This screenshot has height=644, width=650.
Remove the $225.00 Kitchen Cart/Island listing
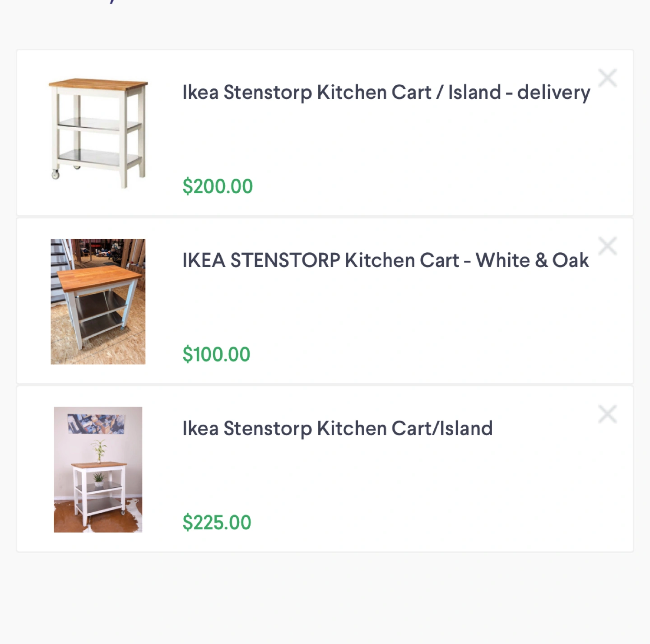pyautogui.click(x=608, y=414)
